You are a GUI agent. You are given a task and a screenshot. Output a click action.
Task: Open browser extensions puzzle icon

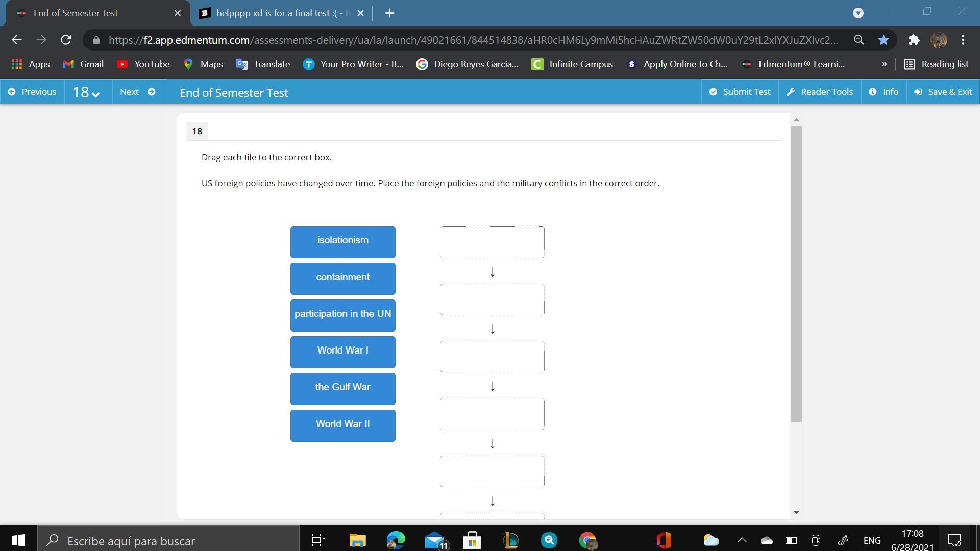[914, 40]
